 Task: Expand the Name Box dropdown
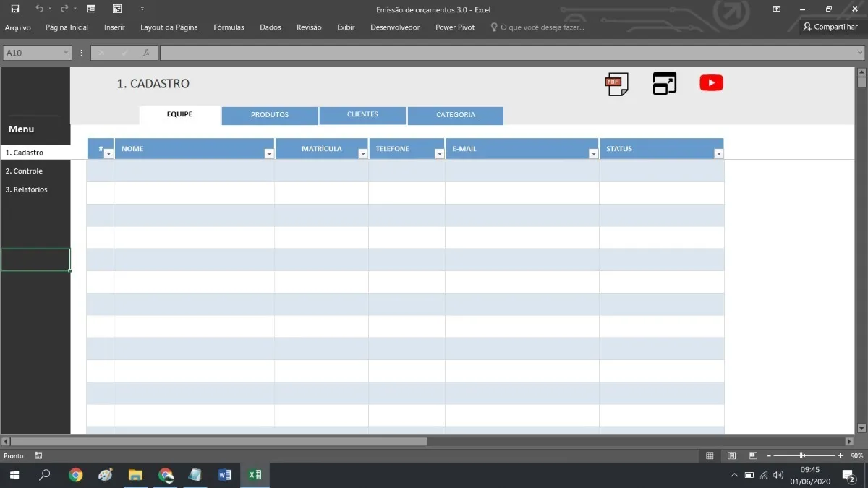[66, 53]
